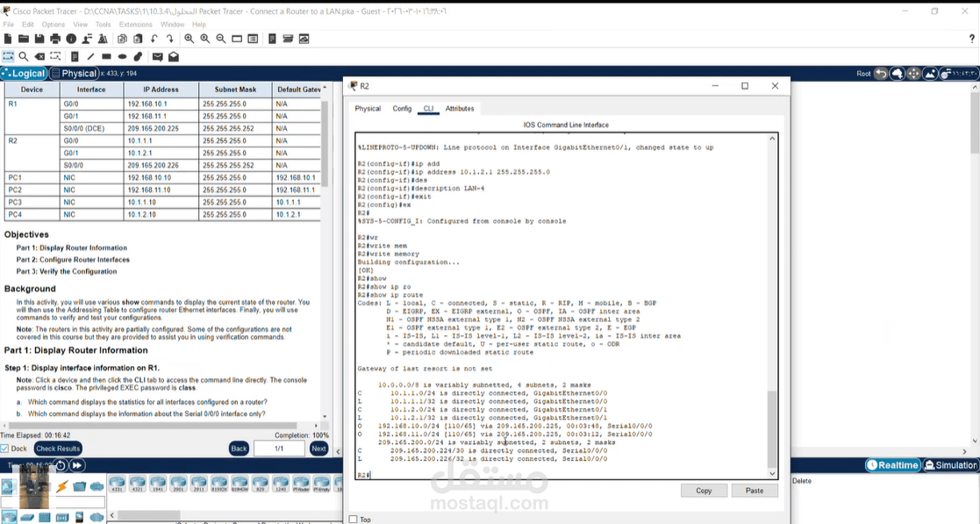Click the Copy icon in the toolbar
Image resolution: width=980 pixels, height=524 pixels.
coord(123,39)
